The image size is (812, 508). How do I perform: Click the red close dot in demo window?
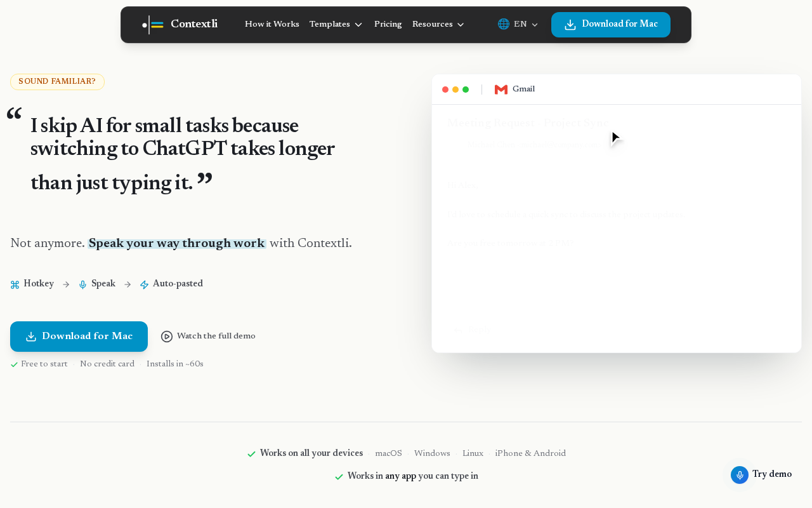tap(445, 90)
